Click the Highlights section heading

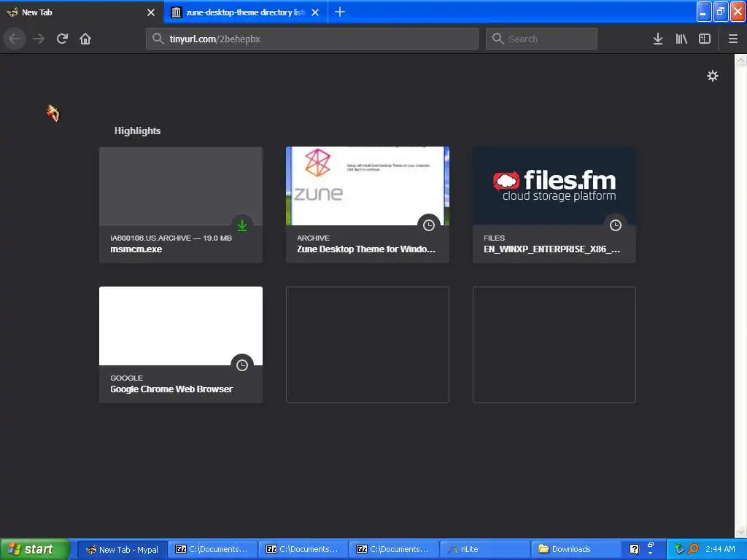(137, 131)
